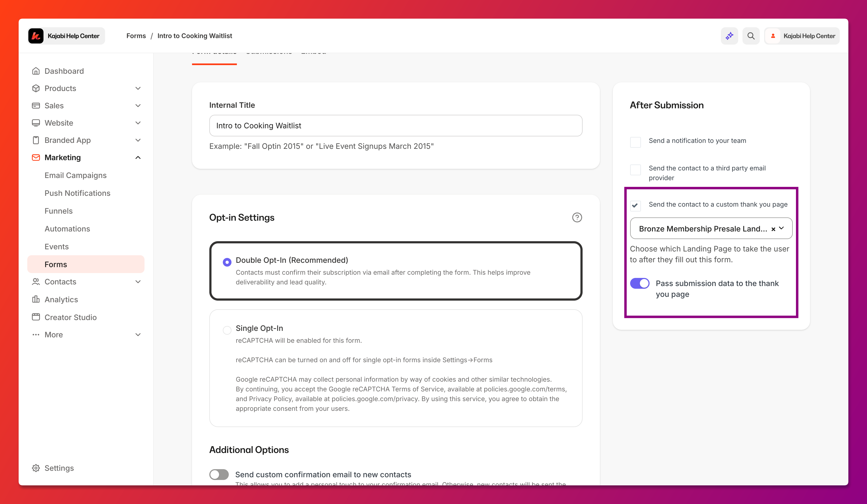Click the Settings gear icon
Image resolution: width=867 pixels, height=504 pixels.
[x=36, y=468]
